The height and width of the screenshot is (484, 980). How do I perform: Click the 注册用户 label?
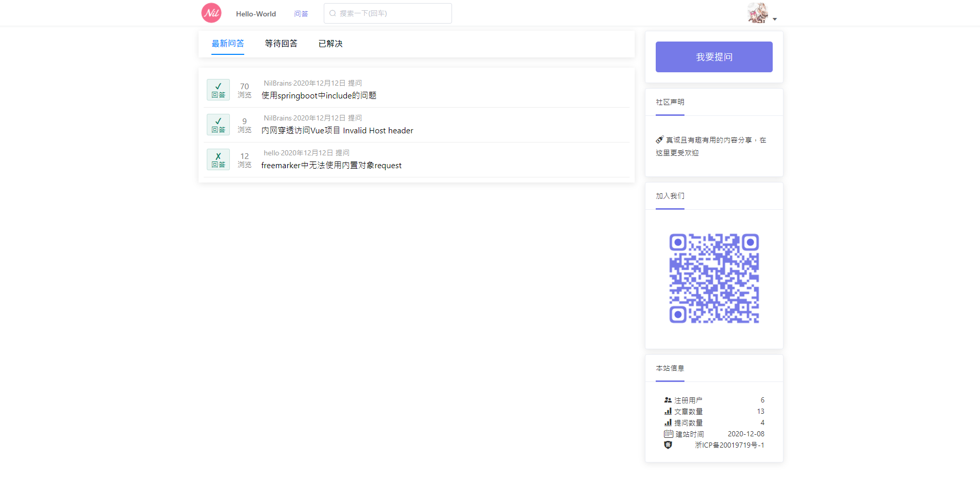pyautogui.click(x=689, y=400)
